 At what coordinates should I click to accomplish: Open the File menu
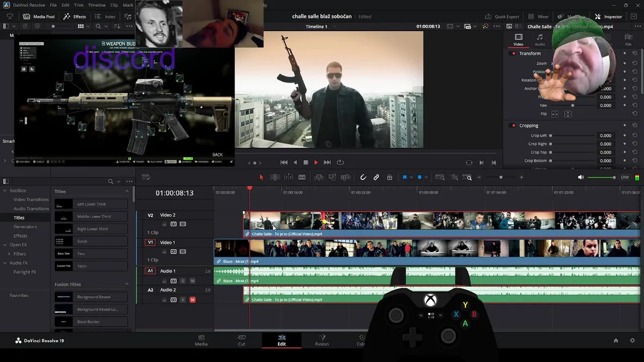click(53, 5)
